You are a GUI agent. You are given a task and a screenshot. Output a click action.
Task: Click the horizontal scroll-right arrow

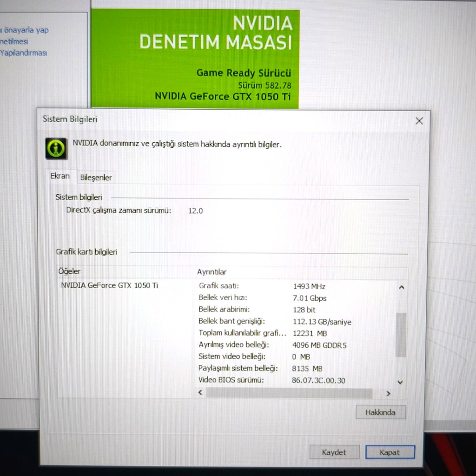pos(388,394)
